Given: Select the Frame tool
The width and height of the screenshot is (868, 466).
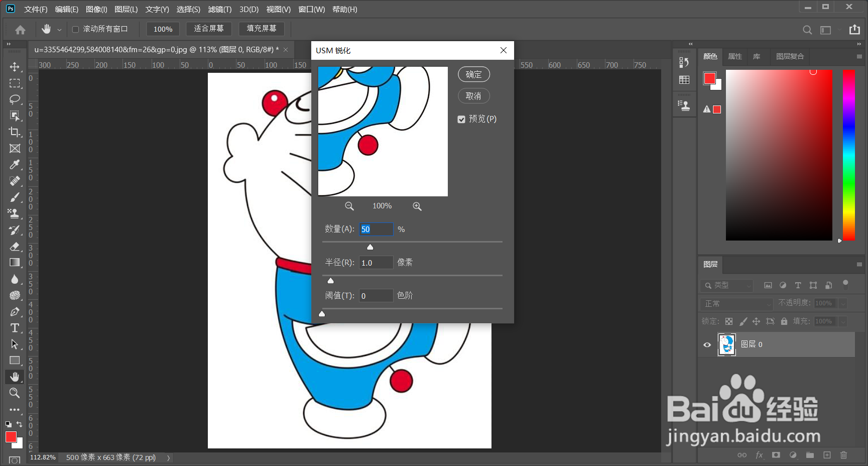Looking at the screenshot, I should point(15,149).
